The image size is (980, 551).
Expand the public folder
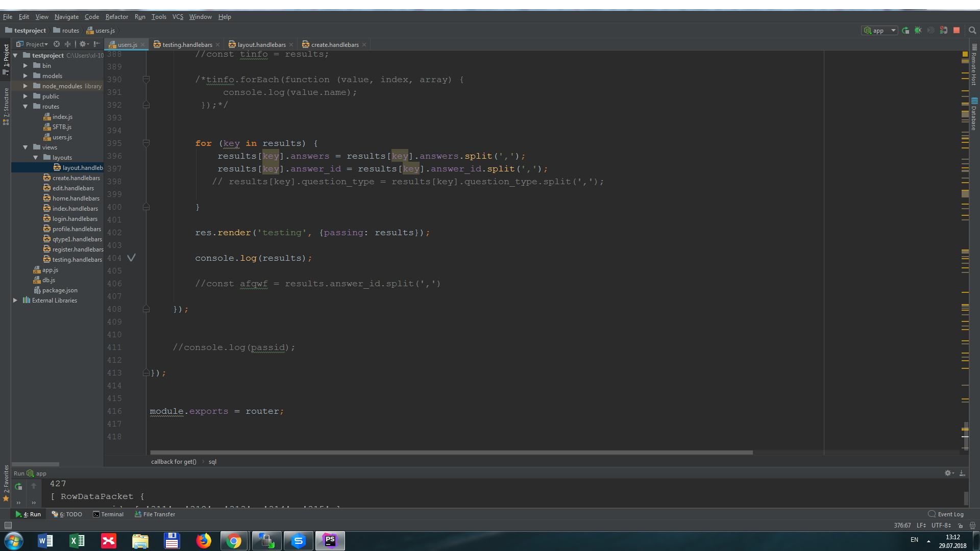26,96
